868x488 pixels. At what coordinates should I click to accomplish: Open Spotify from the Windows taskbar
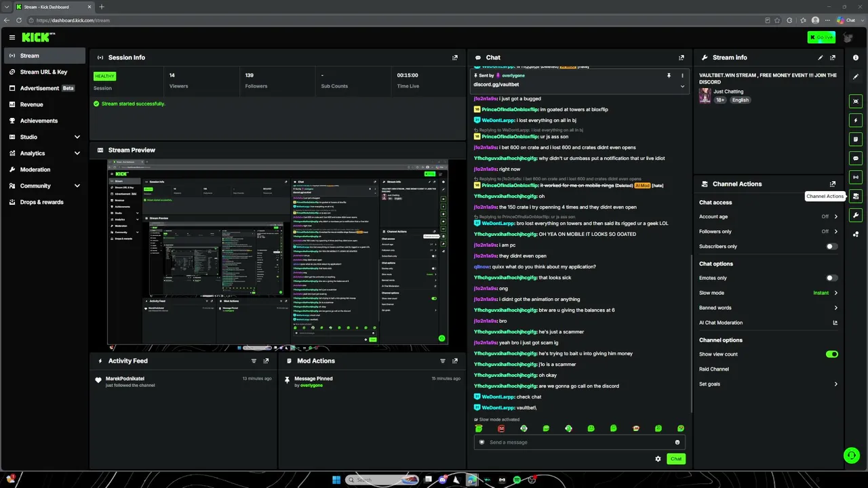point(517,480)
